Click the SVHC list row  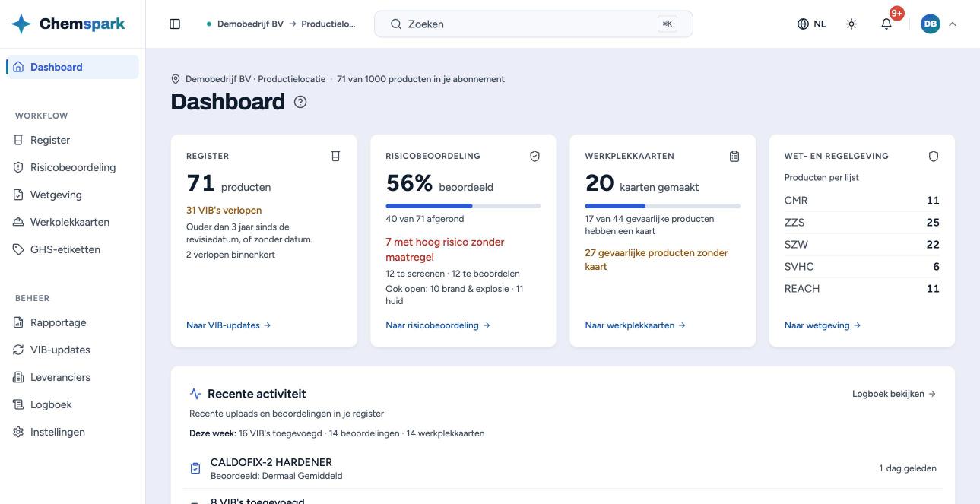pyautogui.click(x=862, y=267)
